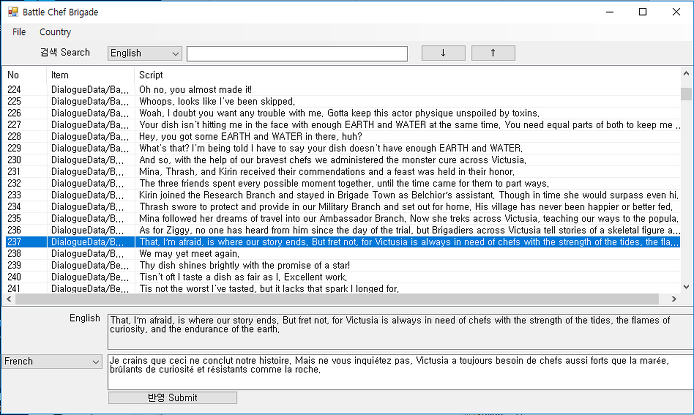Image resolution: width=694 pixels, height=415 pixels.
Task: Click the No column header
Action: (x=25, y=75)
